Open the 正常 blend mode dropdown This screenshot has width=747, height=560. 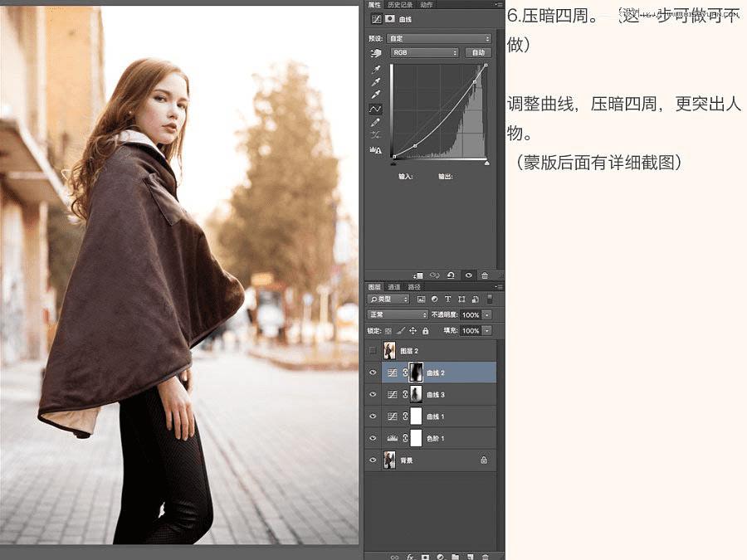point(398,315)
